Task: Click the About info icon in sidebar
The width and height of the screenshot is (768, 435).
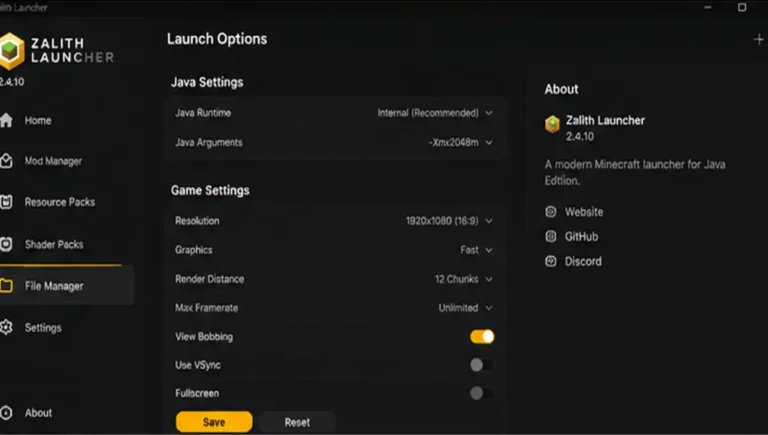Action: point(6,412)
